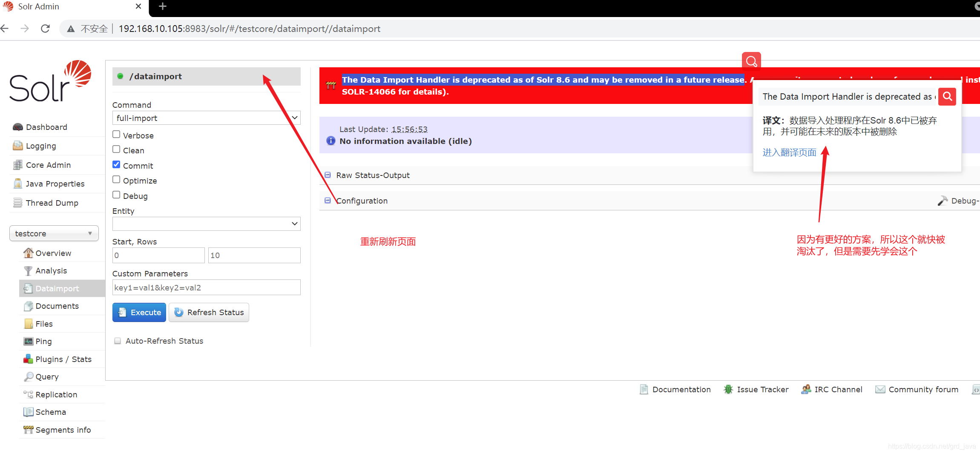Image resolution: width=980 pixels, height=454 pixels.
Task: Enable the Verbose checkbox
Action: [x=116, y=135]
